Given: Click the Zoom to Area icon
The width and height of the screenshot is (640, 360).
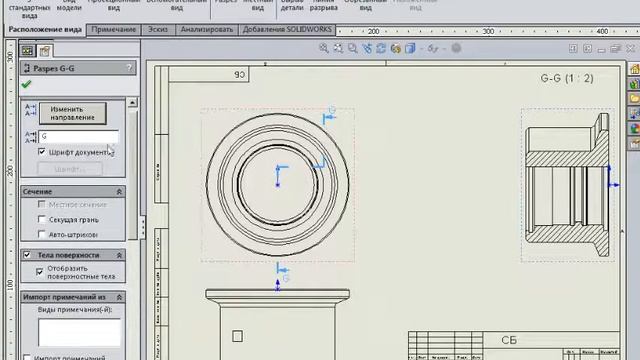Looking at the screenshot, I should pyautogui.click(x=338, y=48).
